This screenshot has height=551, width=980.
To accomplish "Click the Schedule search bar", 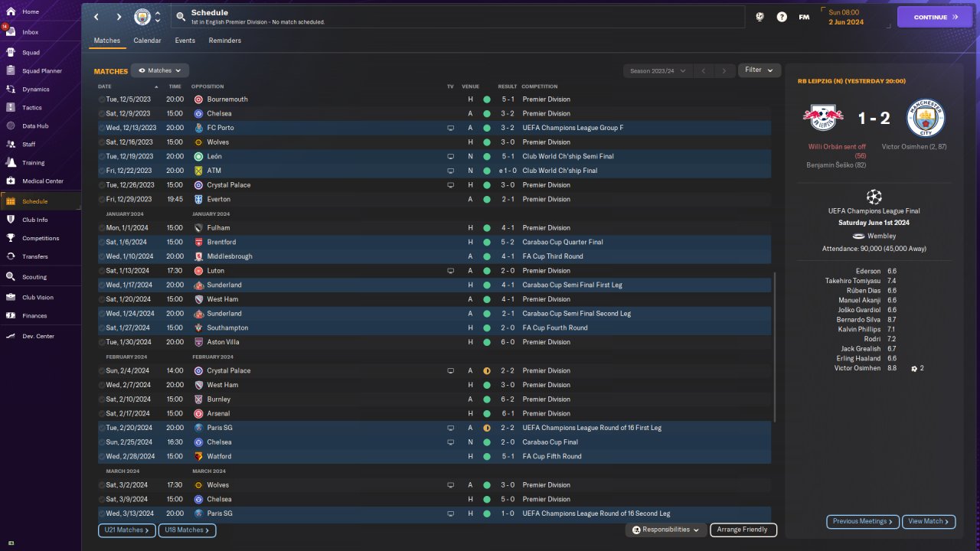I will tap(456, 17).
